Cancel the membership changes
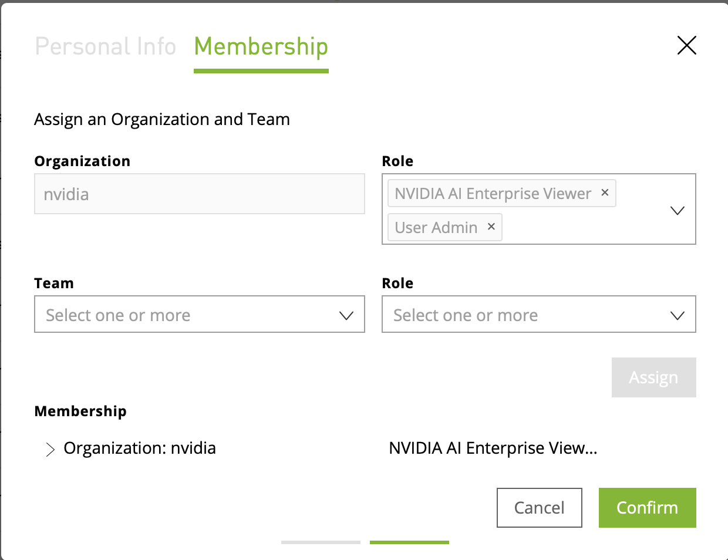Viewport: 728px width, 560px height. (x=539, y=507)
